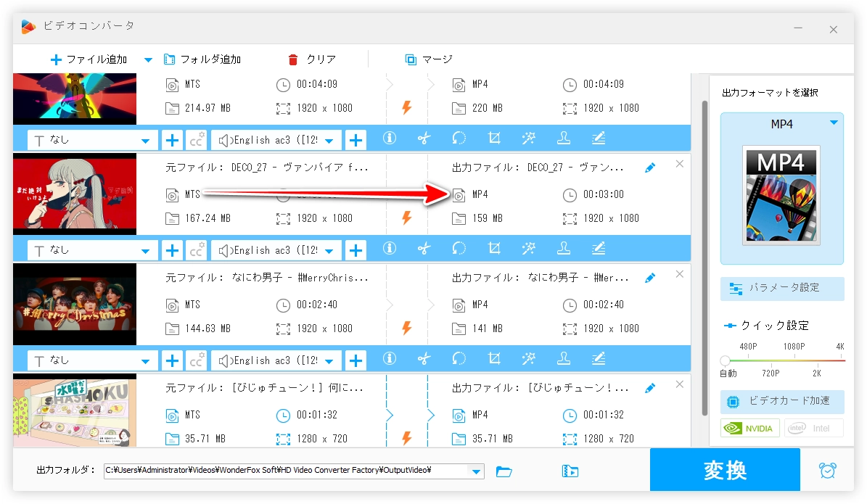Click the DECO_27 vampire video thumbnail
This screenshot has height=504, width=867.
pyautogui.click(x=75, y=194)
